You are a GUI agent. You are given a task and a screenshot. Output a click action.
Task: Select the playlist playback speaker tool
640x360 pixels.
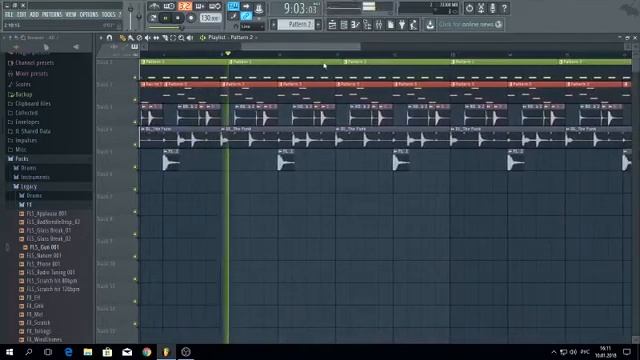point(190,38)
